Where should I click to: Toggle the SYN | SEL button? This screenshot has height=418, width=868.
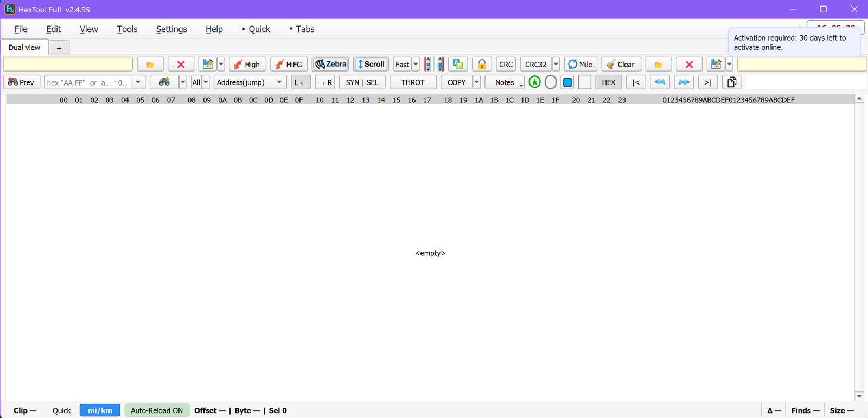[362, 82]
